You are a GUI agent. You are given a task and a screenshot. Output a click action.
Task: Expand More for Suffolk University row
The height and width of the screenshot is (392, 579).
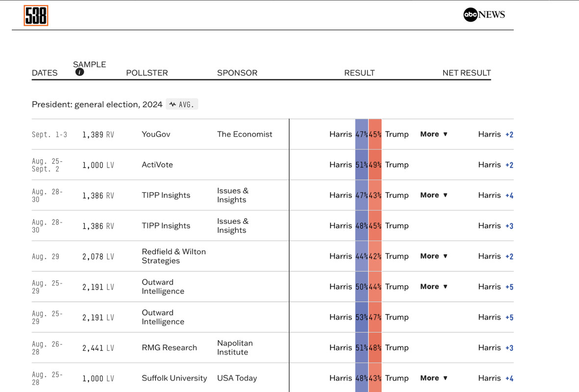[434, 378]
